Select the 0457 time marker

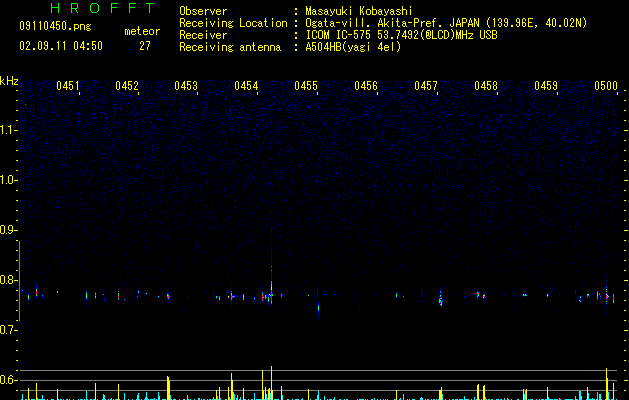pyautogui.click(x=426, y=86)
